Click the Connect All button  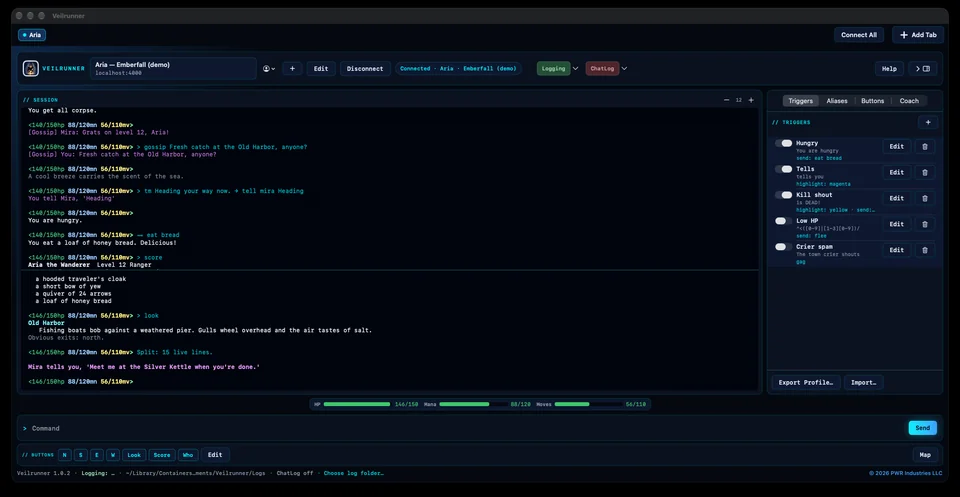point(858,35)
